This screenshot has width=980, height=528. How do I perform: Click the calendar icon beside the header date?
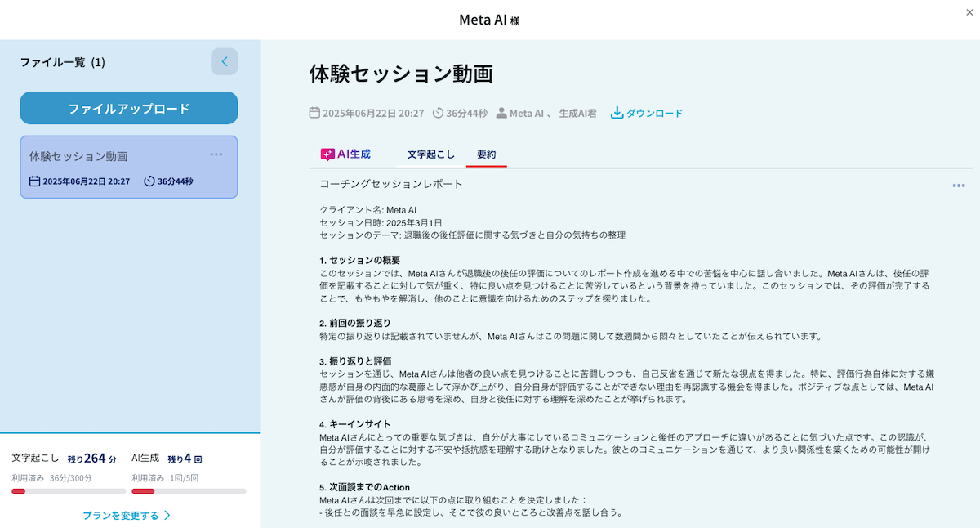(x=314, y=113)
